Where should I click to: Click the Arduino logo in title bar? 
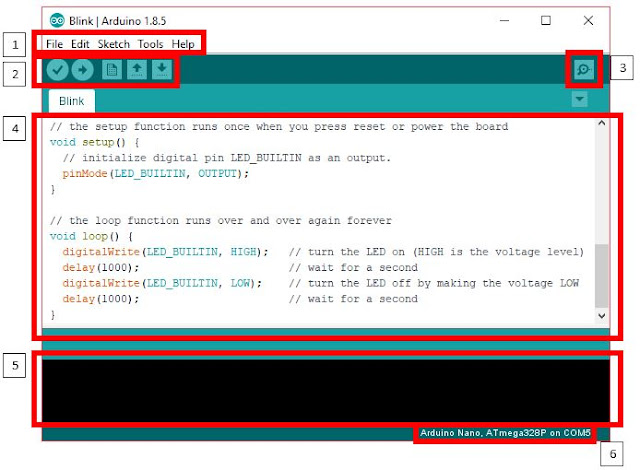click(57, 20)
